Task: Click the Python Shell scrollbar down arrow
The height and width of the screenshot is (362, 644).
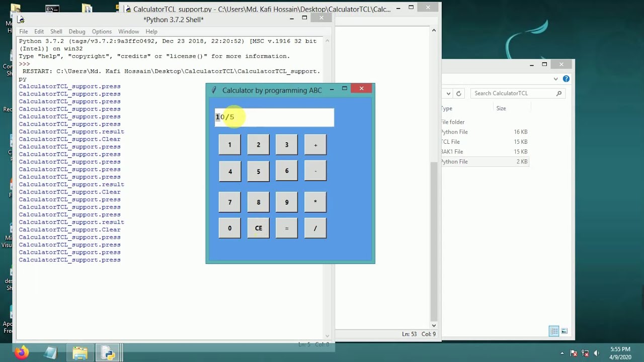Action: click(328, 336)
